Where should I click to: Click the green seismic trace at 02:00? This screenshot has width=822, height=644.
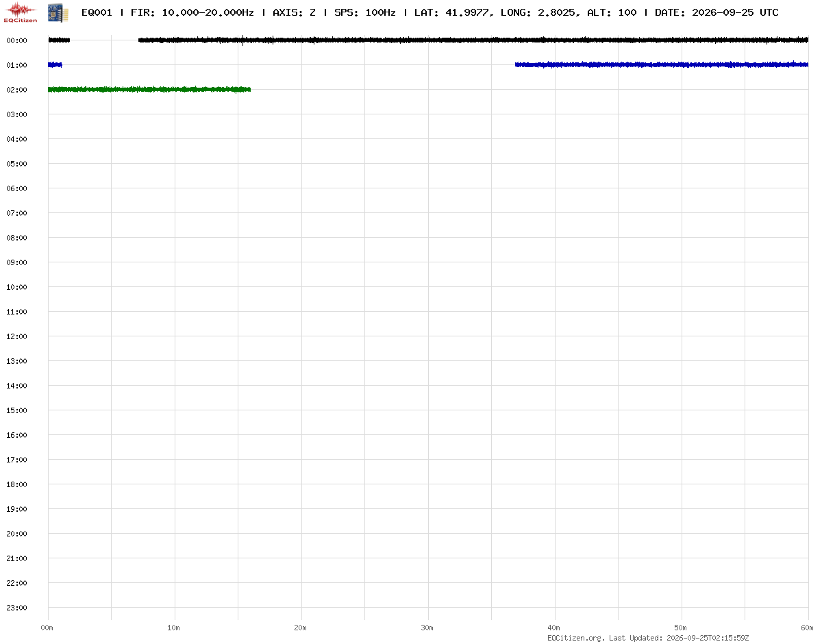[x=149, y=89]
